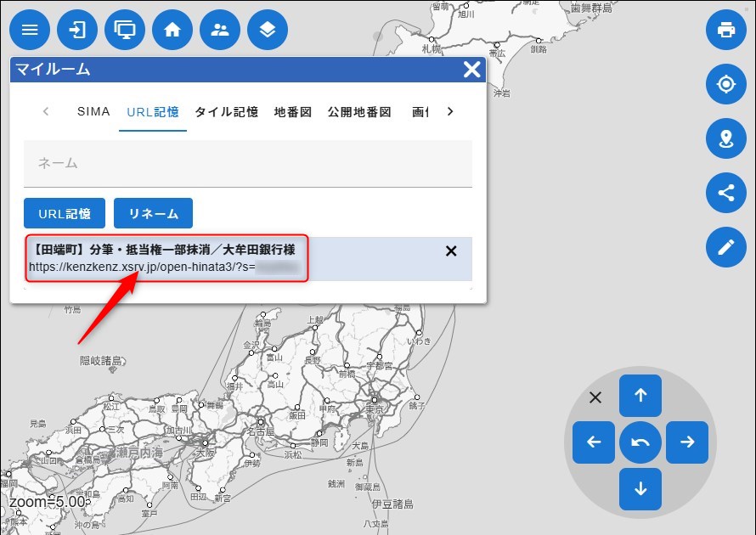Image resolution: width=756 pixels, height=535 pixels.
Task: Select the location marker icon
Action: (x=726, y=138)
